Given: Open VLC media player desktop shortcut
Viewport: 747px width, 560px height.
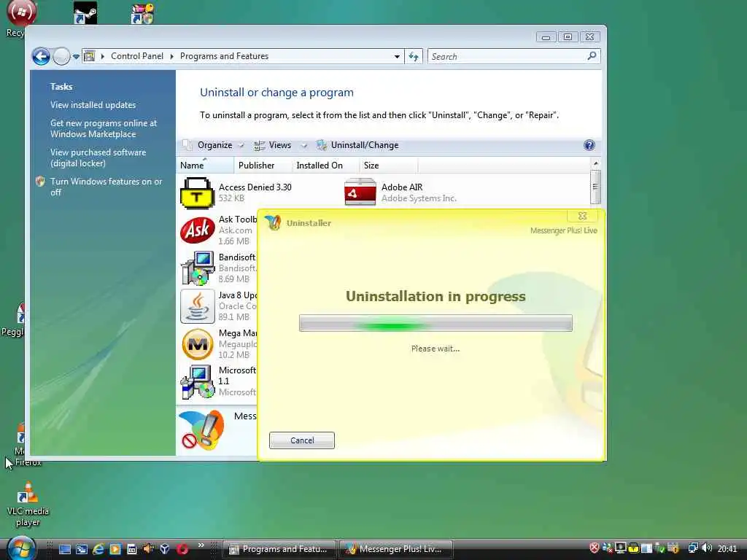Looking at the screenshot, I should (28, 504).
